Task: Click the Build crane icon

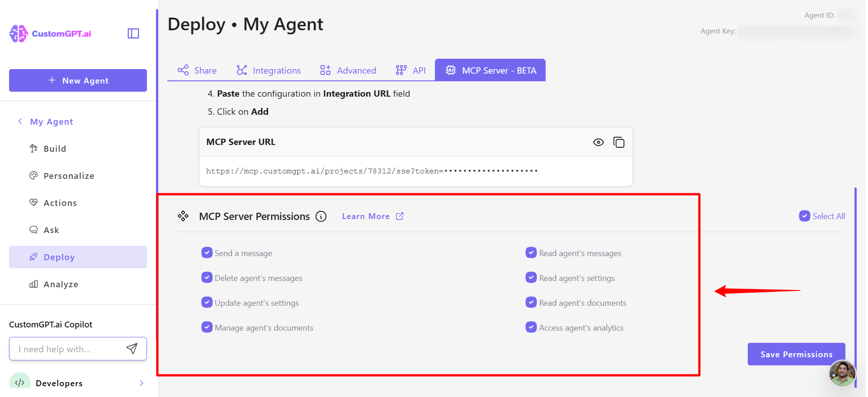Action: (x=33, y=149)
